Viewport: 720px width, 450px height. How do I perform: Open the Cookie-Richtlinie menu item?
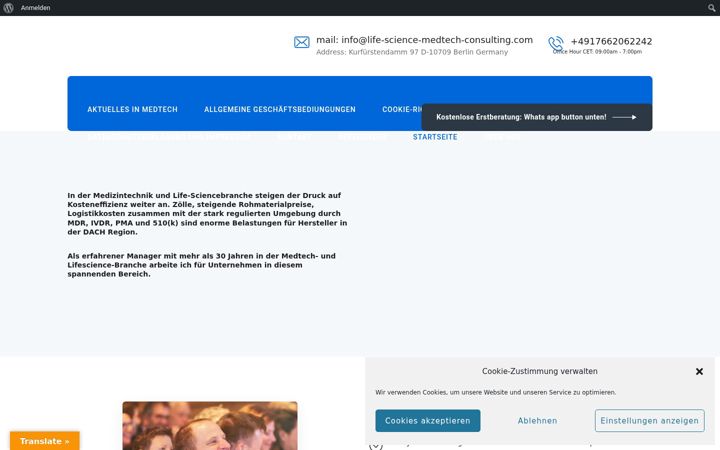point(402,109)
